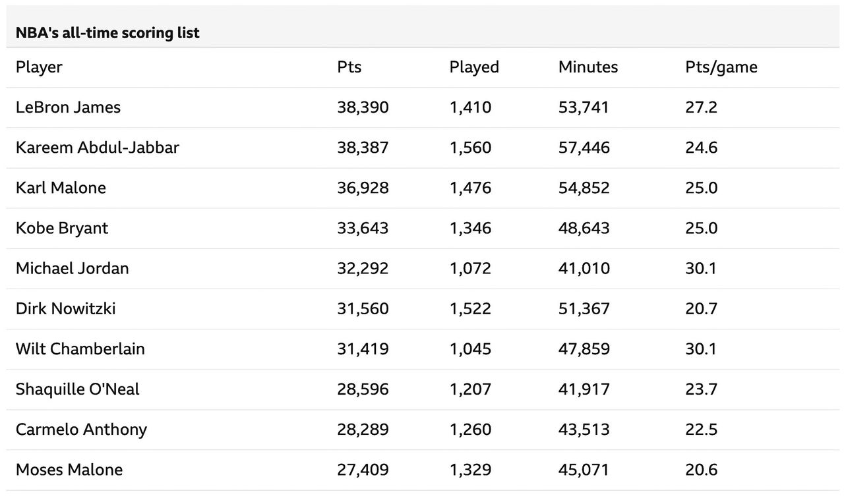Viewport: 844px width, 504px height.
Task: Click the Pts/game column header
Action: pos(721,67)
